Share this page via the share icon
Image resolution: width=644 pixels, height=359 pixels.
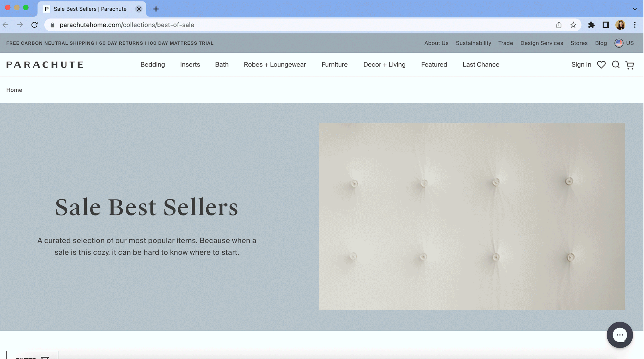coord(559,25)
